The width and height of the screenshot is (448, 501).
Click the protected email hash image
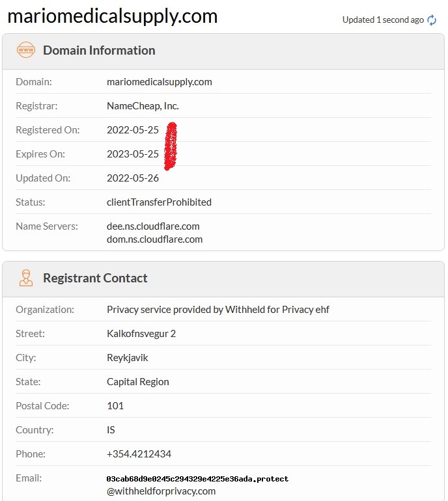pos(197,479)
